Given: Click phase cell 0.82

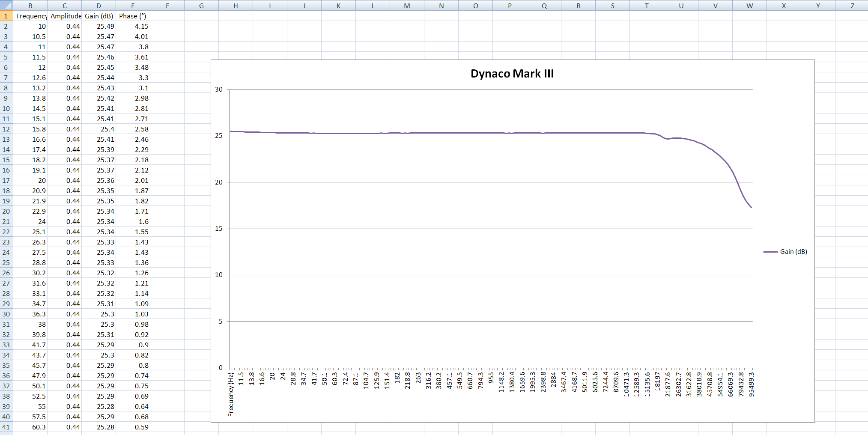Looking at the screenshot, I should [133, 355].
